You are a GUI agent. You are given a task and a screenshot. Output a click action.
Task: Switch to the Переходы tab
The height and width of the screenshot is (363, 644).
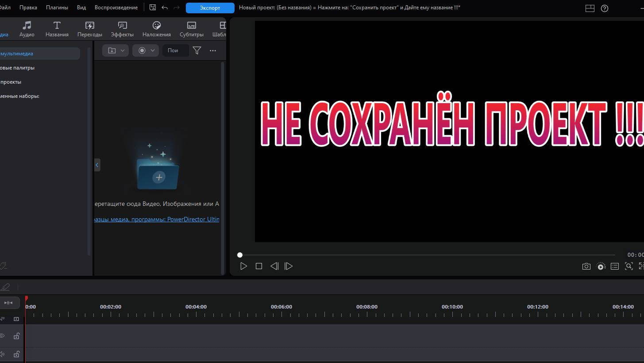[x=89, y=29]
